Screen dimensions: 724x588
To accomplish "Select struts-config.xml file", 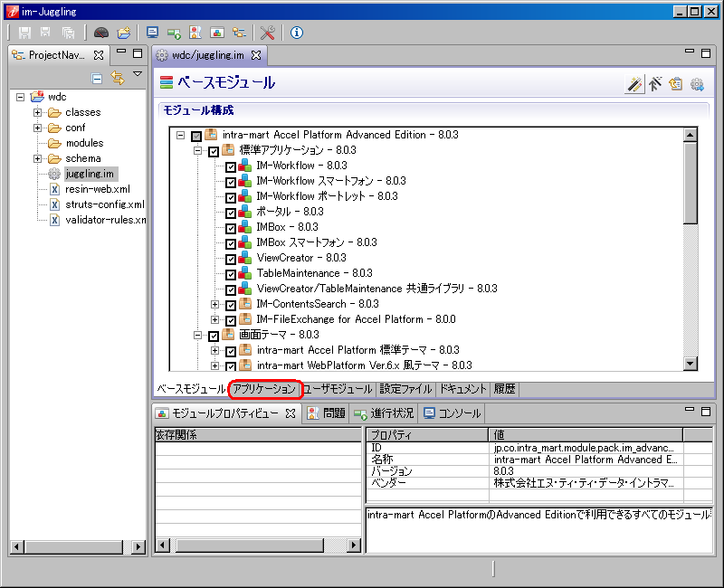I will coord(105,204).
